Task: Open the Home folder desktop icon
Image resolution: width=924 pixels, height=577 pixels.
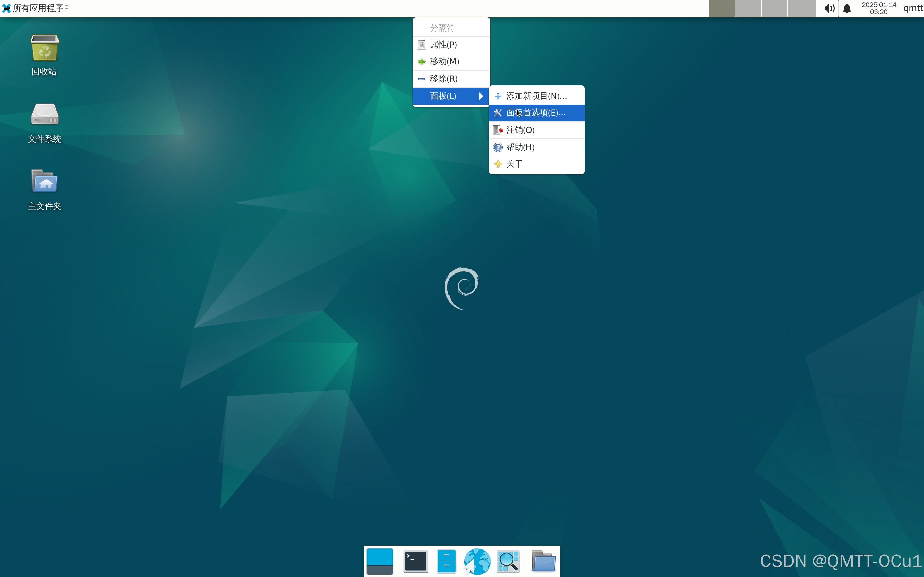Action: coord(45,181)
